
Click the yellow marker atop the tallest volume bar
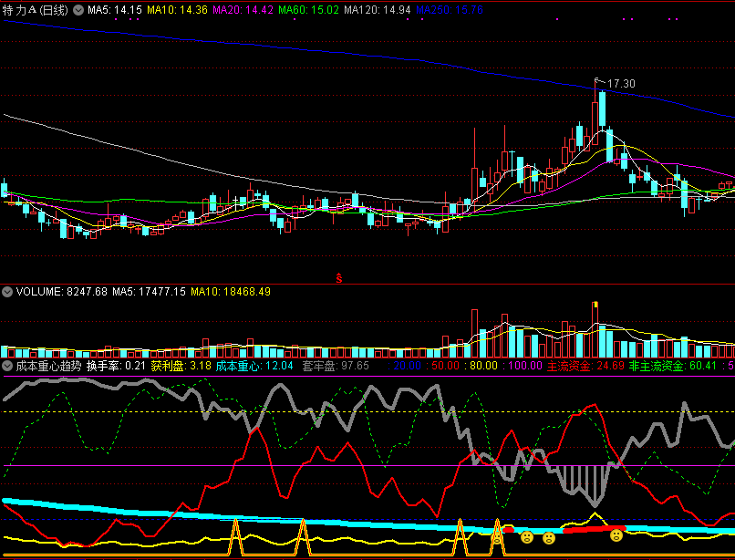click(x=595, y=305)
